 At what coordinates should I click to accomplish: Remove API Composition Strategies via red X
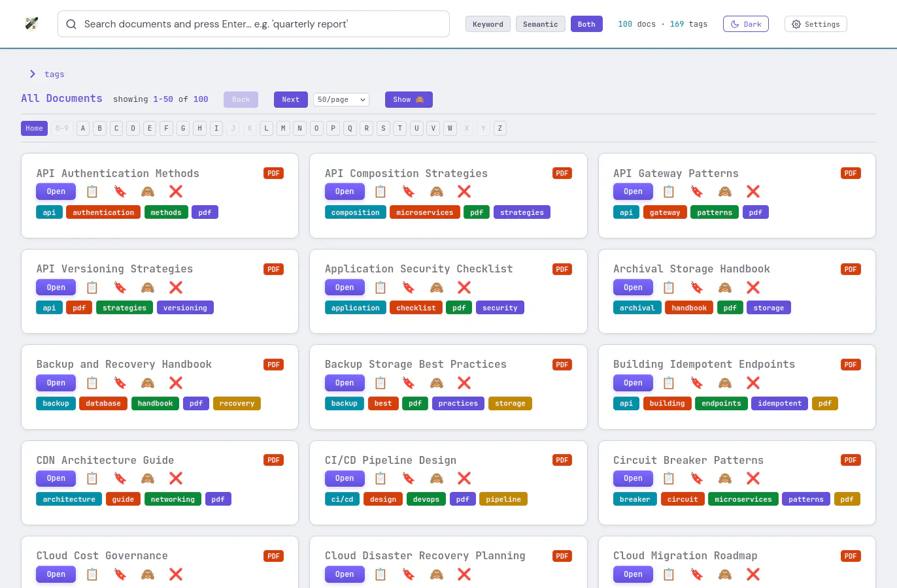[x=464, y=191]
